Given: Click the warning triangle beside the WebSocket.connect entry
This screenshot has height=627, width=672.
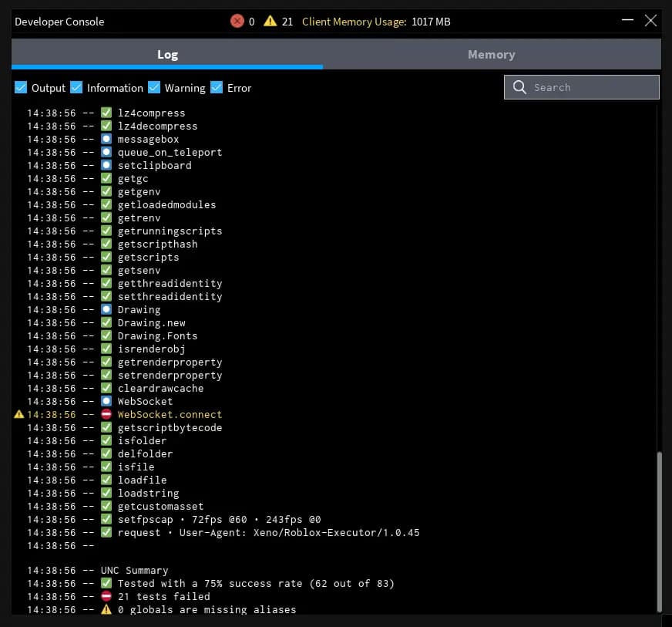Looking at the screenshot, I should [18, 414].
